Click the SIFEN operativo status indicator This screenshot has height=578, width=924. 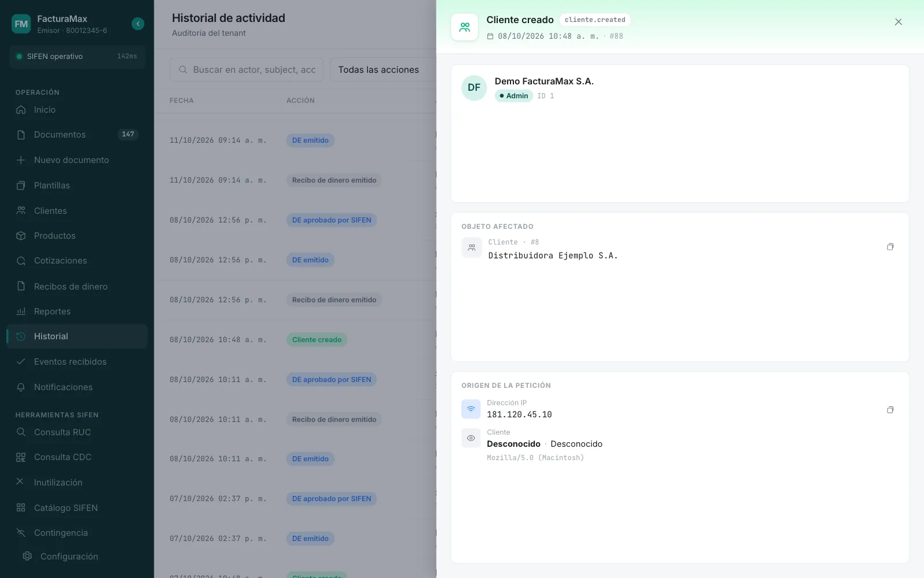[77, 57]
